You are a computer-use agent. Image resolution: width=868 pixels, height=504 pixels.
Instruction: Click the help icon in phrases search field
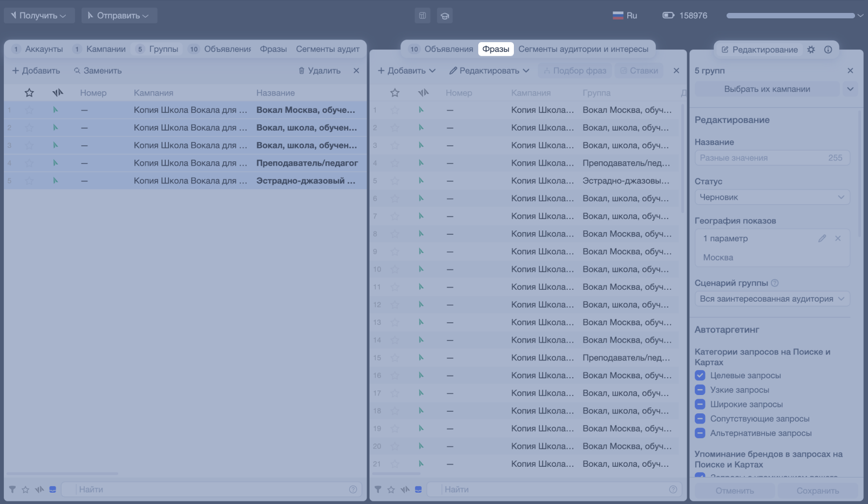673,489
